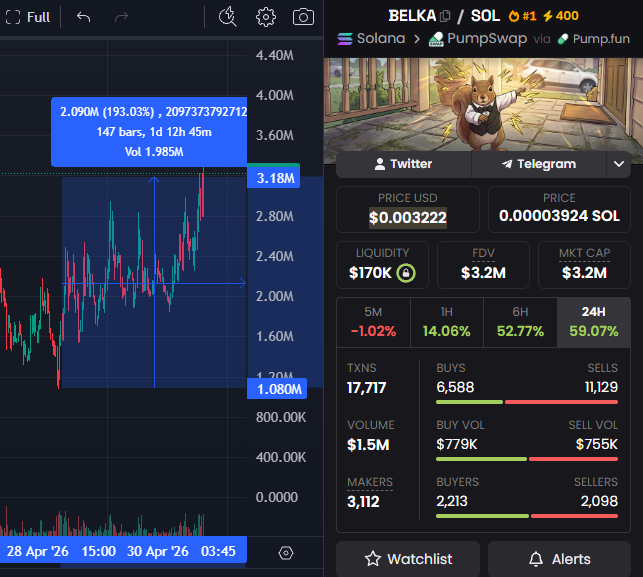The width and height of the screenshot is (643, 577).
Task: Click the LIQUIDITY value $170K
Action: (370, 273)
